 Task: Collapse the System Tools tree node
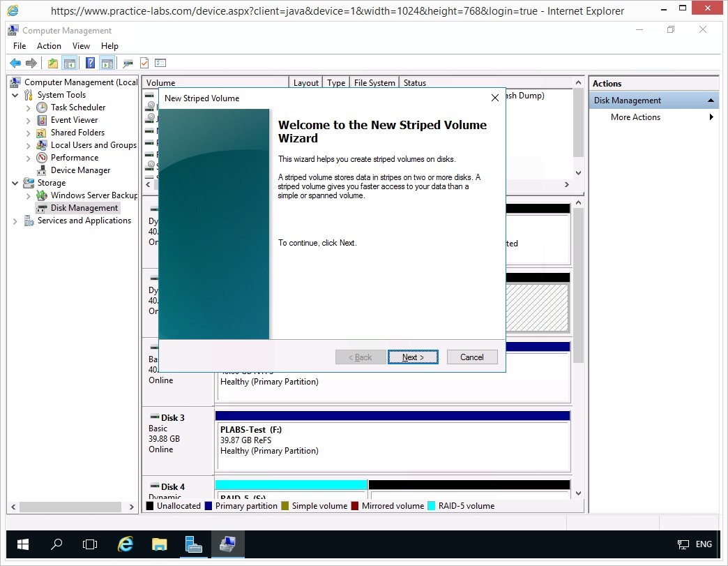15,95
